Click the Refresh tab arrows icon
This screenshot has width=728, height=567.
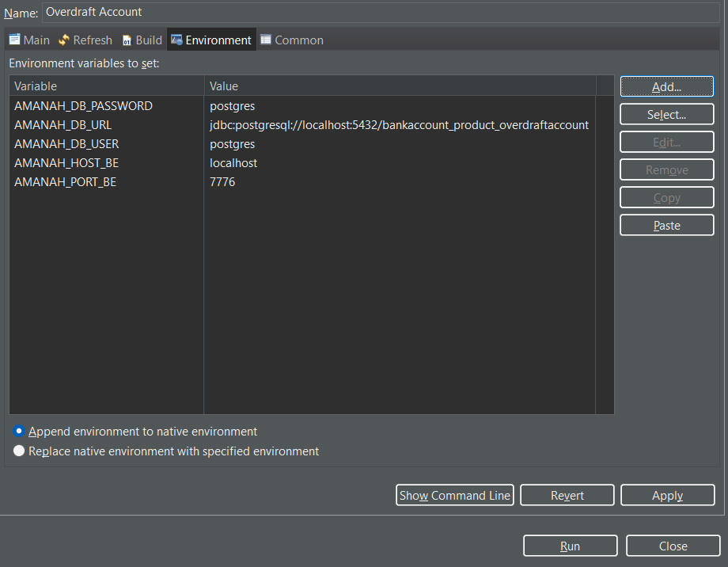pos(64,40)
